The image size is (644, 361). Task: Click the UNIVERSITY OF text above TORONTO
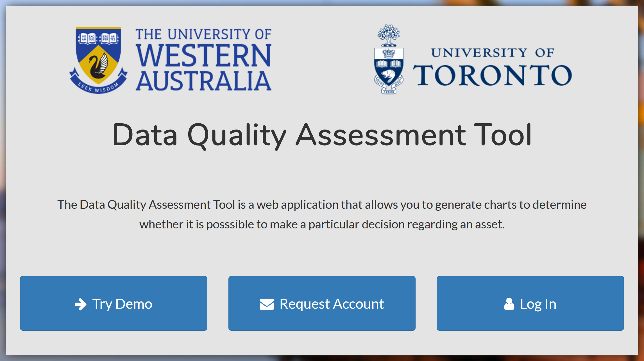pyautogui.click(x=493, y=53)
